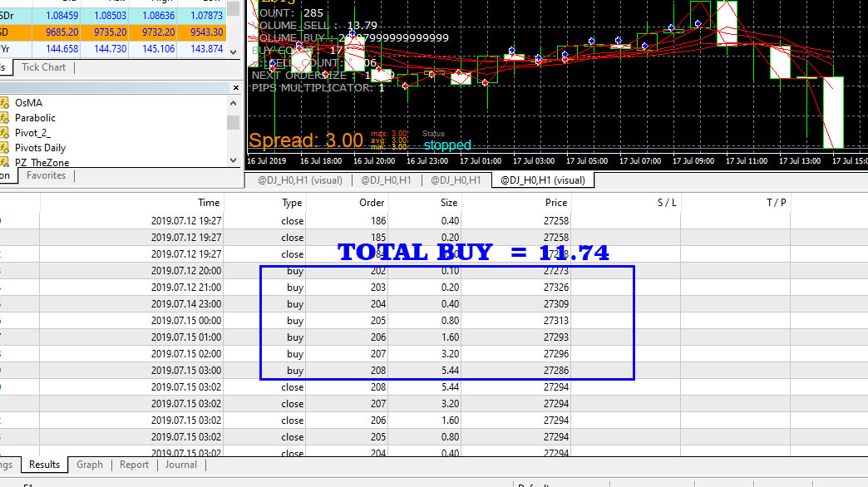Close the Navigator panel with X
Viewport: 868px width, 487px height.
coord(236,88)
